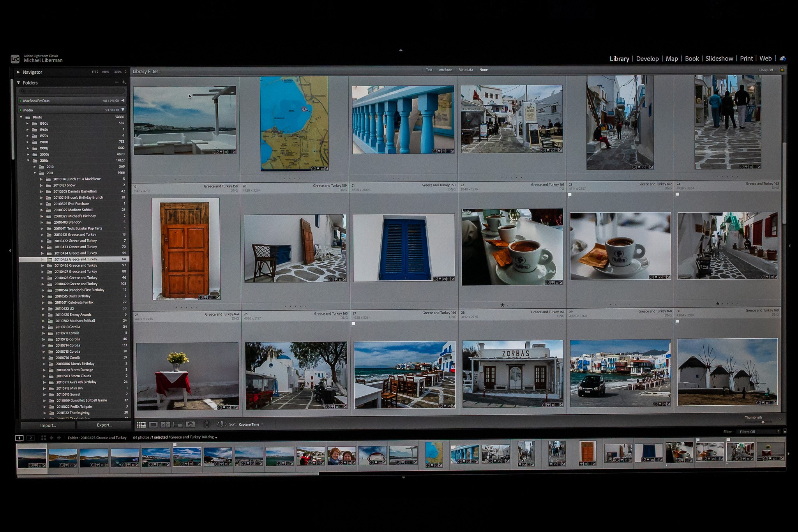Toggle main window display button 1
The width and height of the screenshot is (798, 532).
19,438
